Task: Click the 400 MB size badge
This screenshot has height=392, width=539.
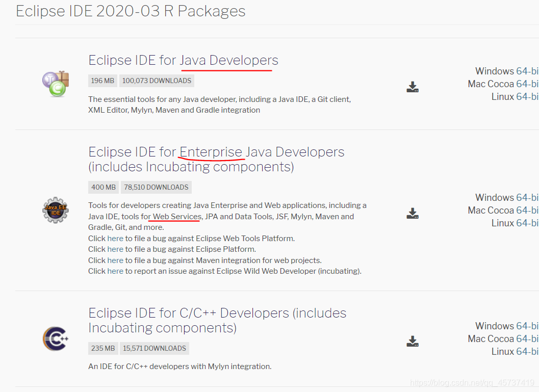Action: pyautogui.click(x=104, y=187)
